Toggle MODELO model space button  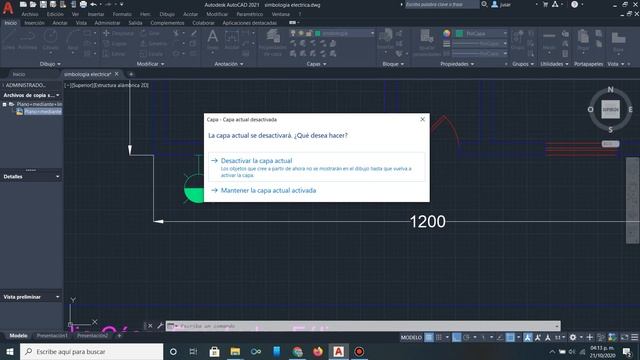(411, 337)
